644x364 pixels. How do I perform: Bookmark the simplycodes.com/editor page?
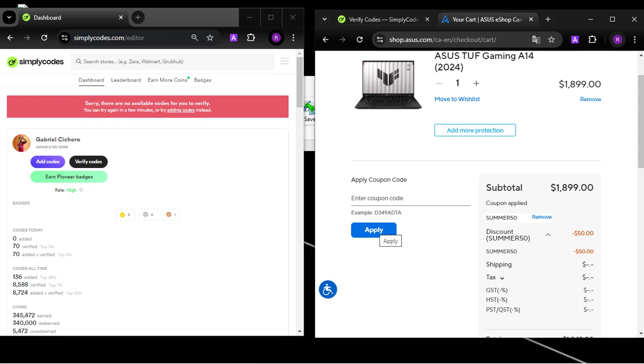pos(210,38)
